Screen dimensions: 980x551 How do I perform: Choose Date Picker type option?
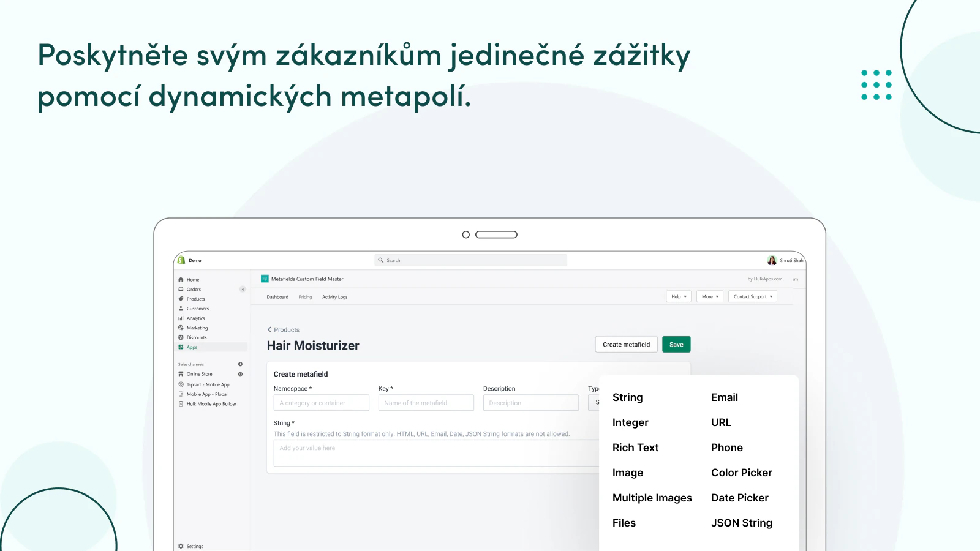coord(740,498)
